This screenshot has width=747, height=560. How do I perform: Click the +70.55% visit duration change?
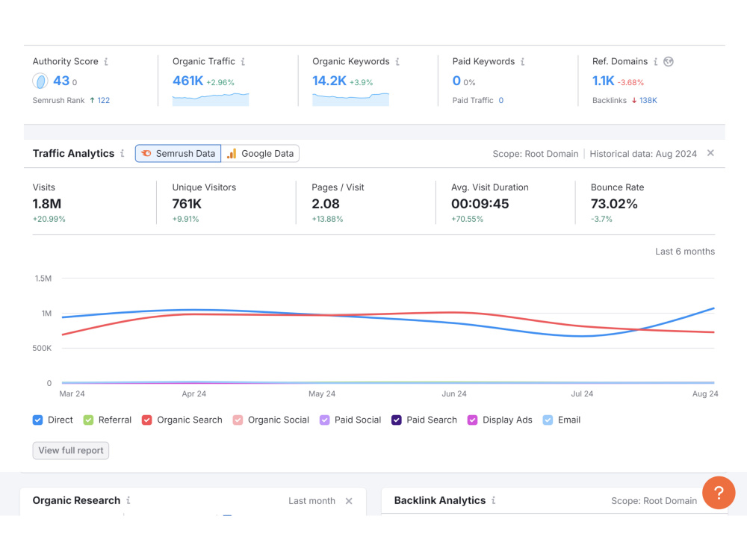click(468, 219)
